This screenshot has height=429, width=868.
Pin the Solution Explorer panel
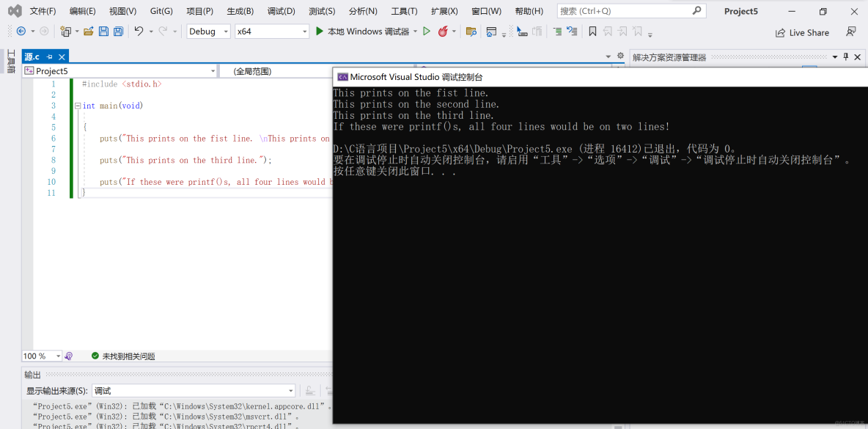point(846,57)
